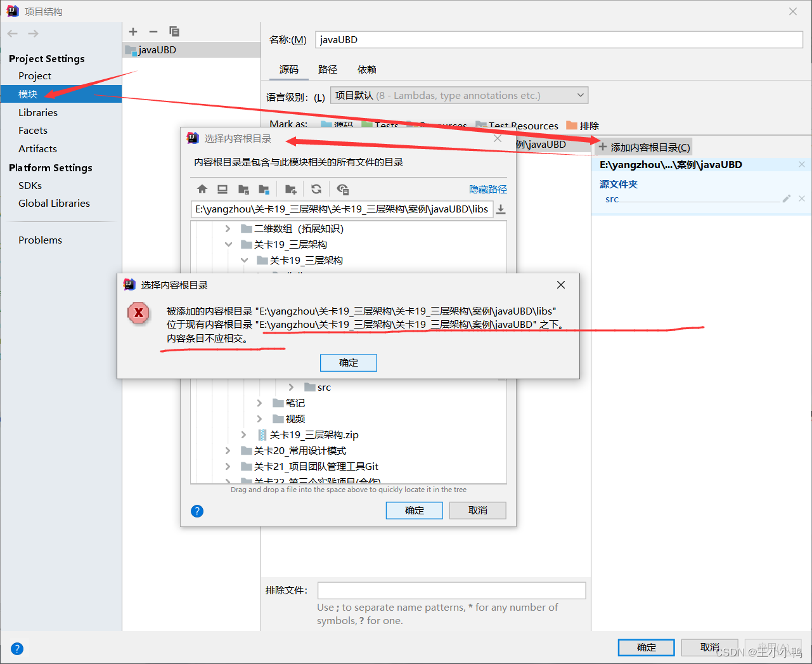Mark as Excluded (排除) folder icon
Viewport: 812px width, 664px height.
click(x=572, y=126)
